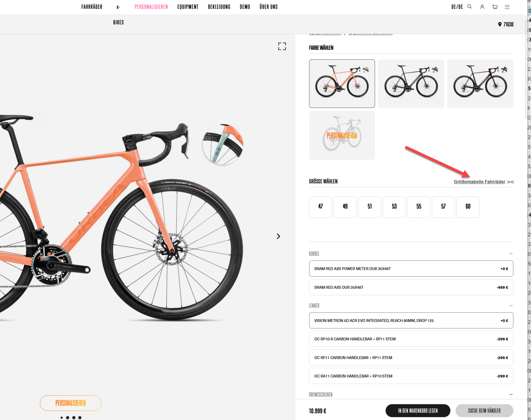Expand bike image to fullscreen
This screenshot has height=420, width=531.
point(282,46)
